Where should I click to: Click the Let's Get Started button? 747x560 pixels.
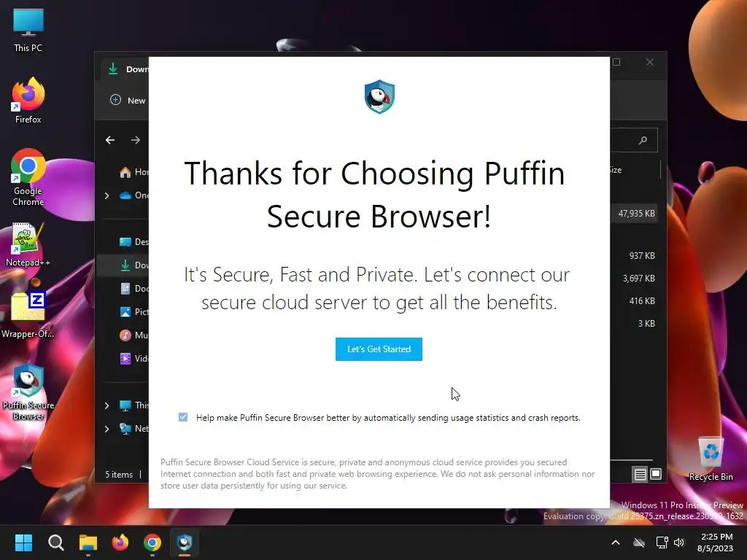click(x=379, y=349)
